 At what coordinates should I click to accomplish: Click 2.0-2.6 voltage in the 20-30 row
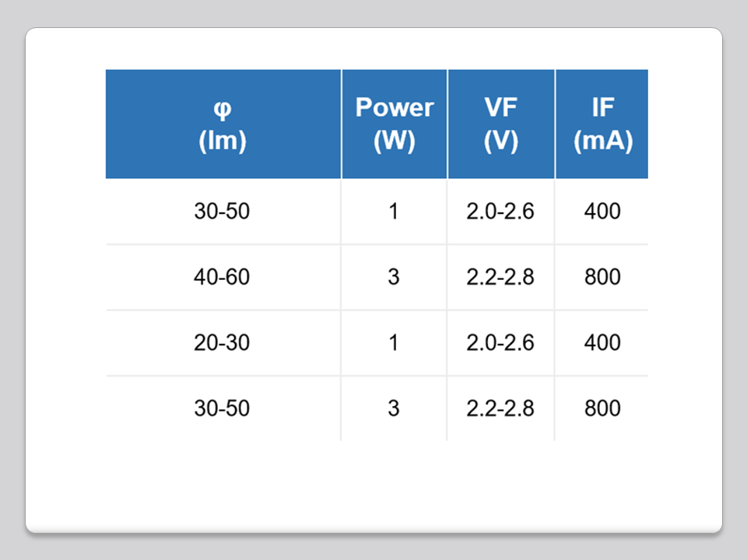(500, 342)
